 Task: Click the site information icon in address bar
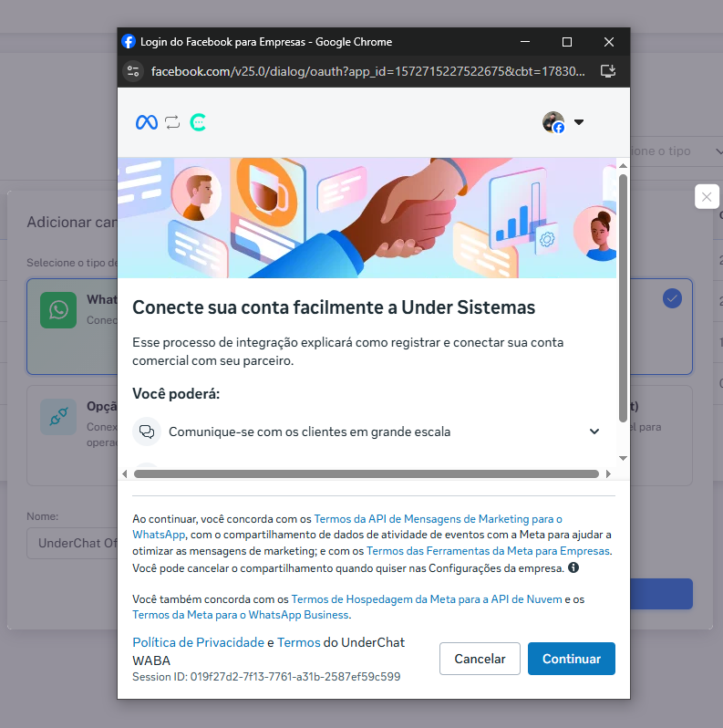pyautogui.click(x=133, y=71)
